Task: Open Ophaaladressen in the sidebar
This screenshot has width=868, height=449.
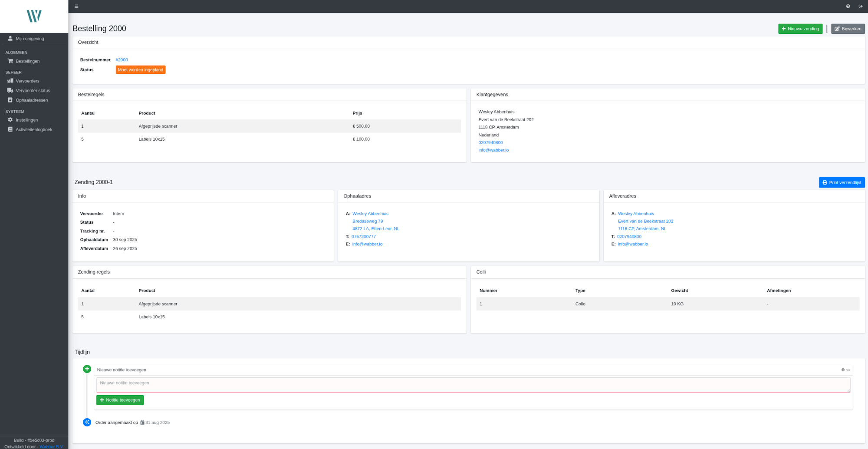Action: [10, 100]
